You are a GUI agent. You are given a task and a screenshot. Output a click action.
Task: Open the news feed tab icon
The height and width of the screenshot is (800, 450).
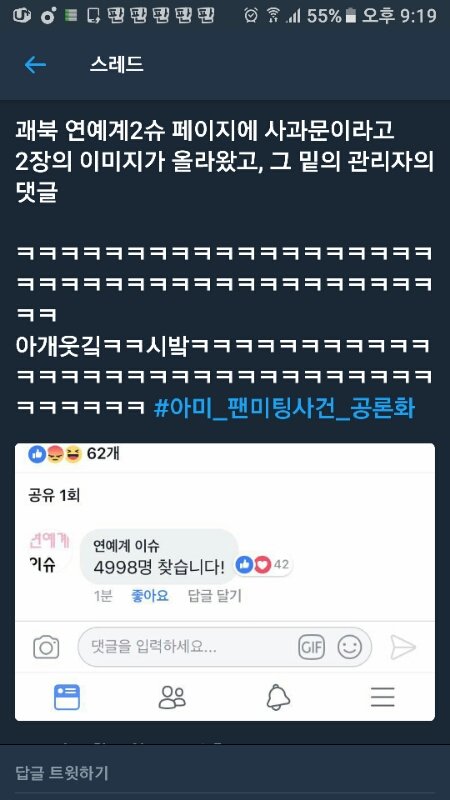click(x=67, y=697)
